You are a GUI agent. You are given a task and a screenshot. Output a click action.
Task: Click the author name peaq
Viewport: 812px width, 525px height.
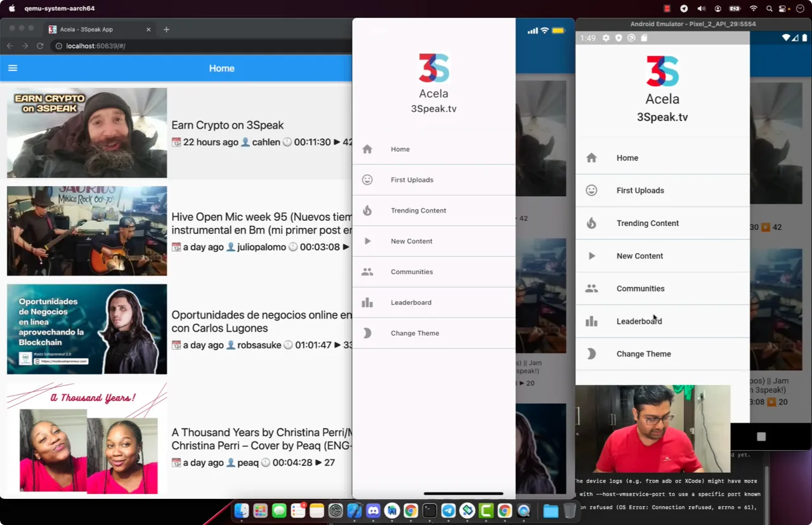tap(248, 463)
